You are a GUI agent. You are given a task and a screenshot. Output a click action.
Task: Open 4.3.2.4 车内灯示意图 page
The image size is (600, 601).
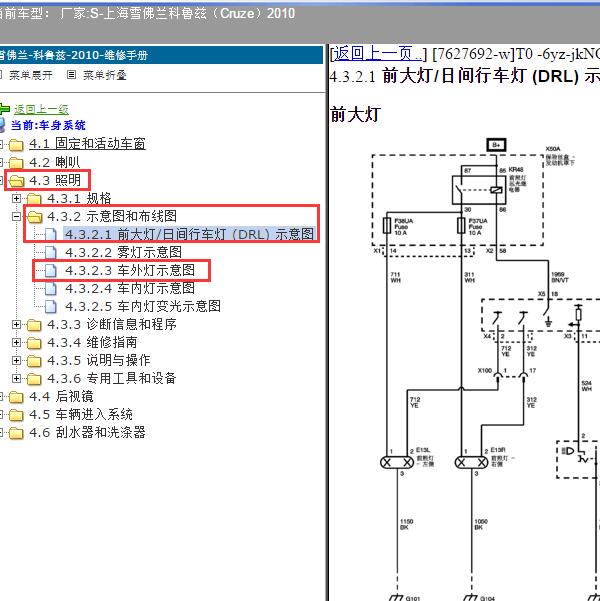130,288
